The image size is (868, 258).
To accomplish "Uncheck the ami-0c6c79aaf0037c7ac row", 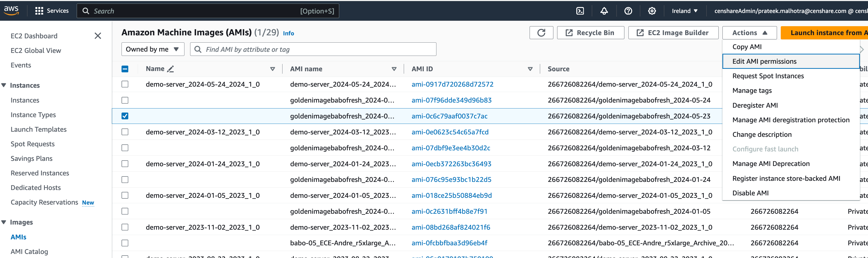I will tap(125, 116).
